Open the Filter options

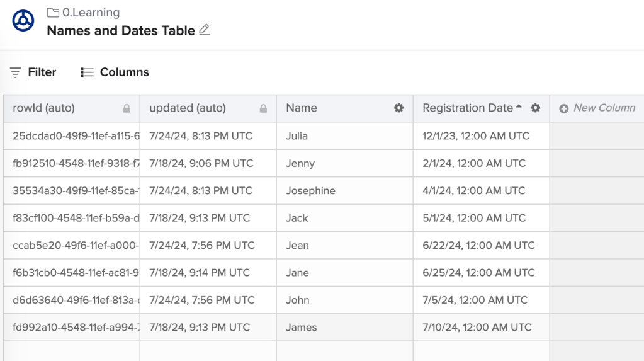[x=33, y=72]
